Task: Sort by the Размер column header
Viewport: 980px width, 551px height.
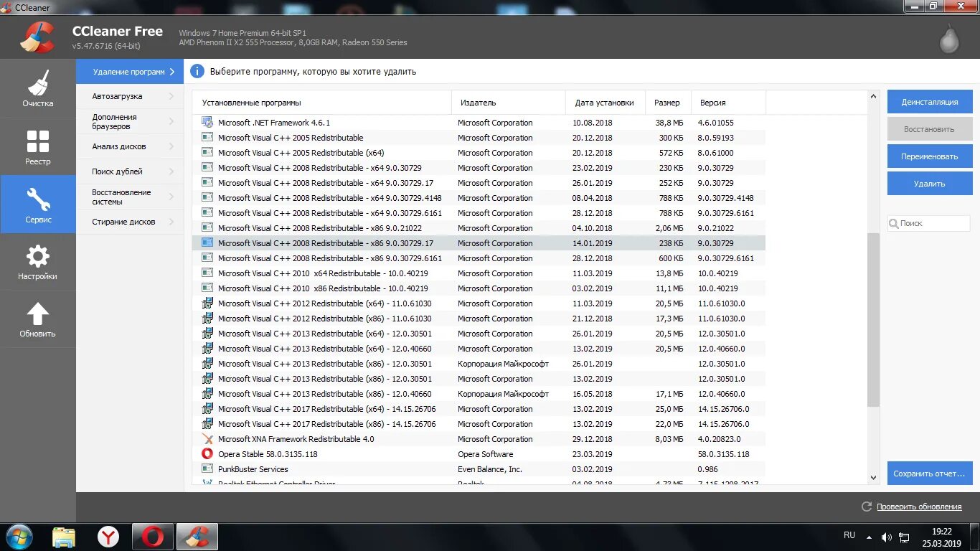Action: pos(668,103)
